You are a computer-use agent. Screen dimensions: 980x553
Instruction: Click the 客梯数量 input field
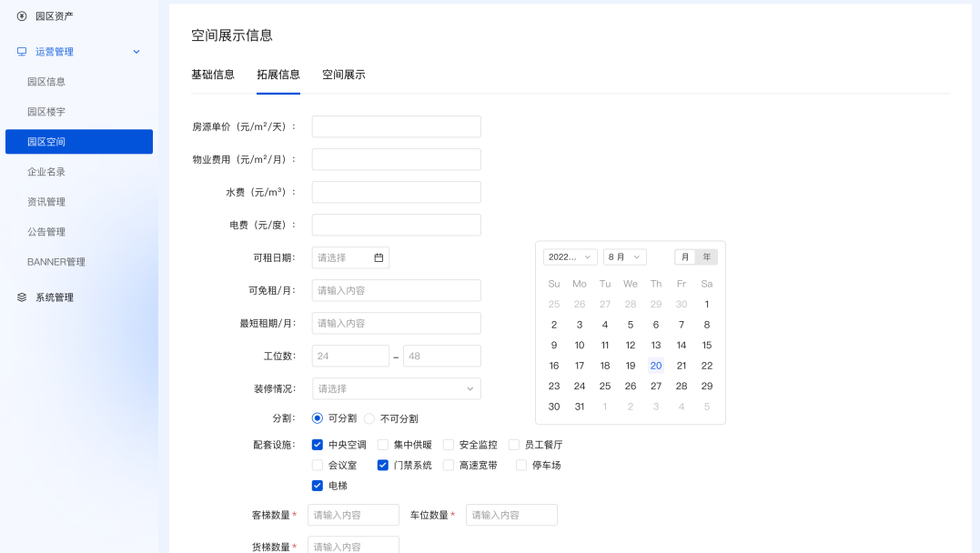(x=353, y=515)
